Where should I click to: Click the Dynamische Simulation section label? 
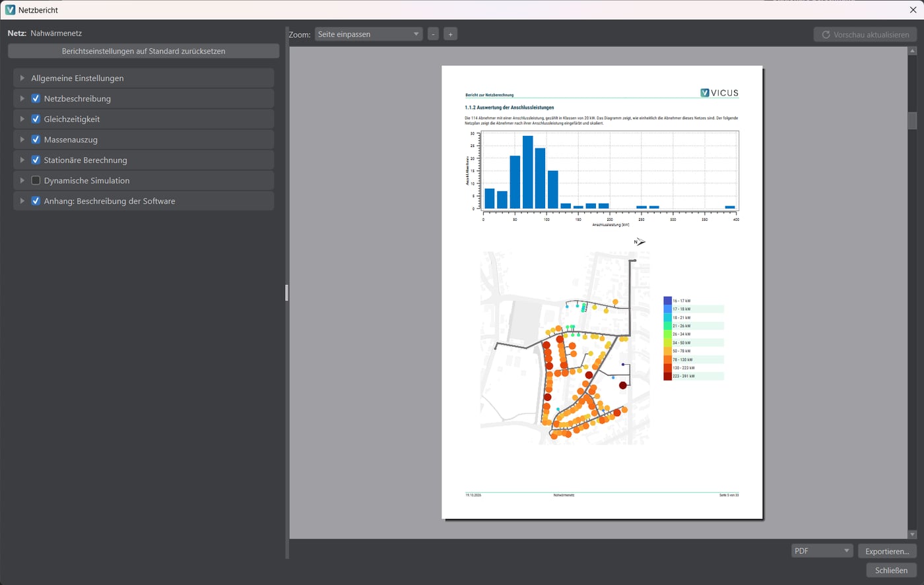click(86, 180)
